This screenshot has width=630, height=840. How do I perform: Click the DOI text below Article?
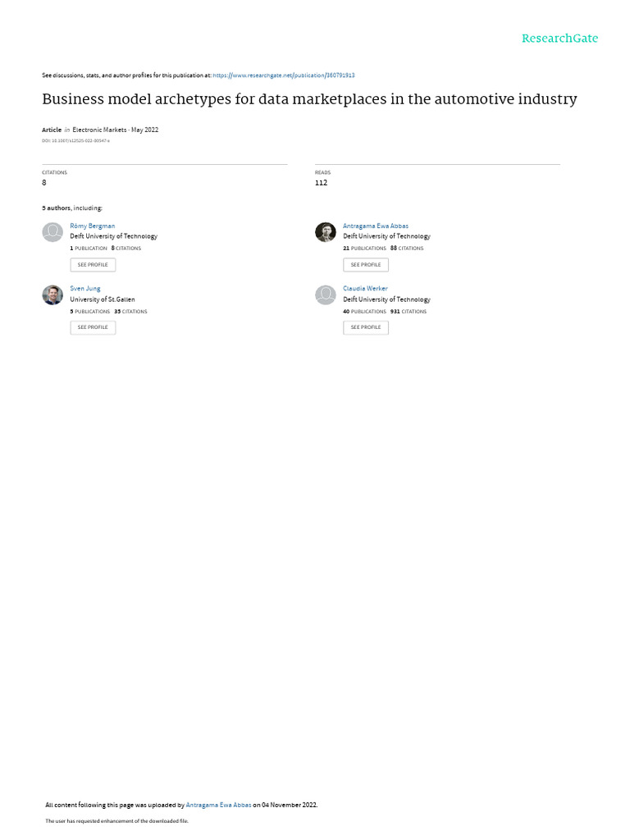(x=75, y=141)
